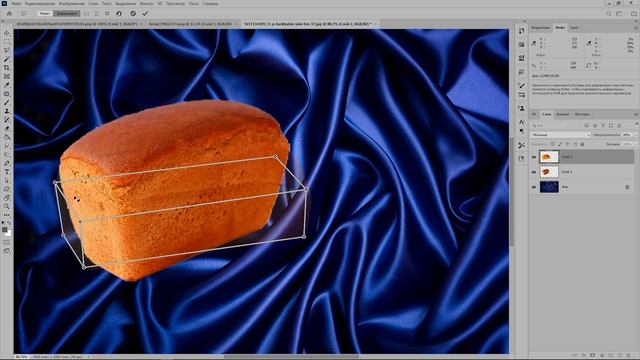Open Info panel right eyedropper readout options
Screen dimensions: 640x360
(589, 43)
